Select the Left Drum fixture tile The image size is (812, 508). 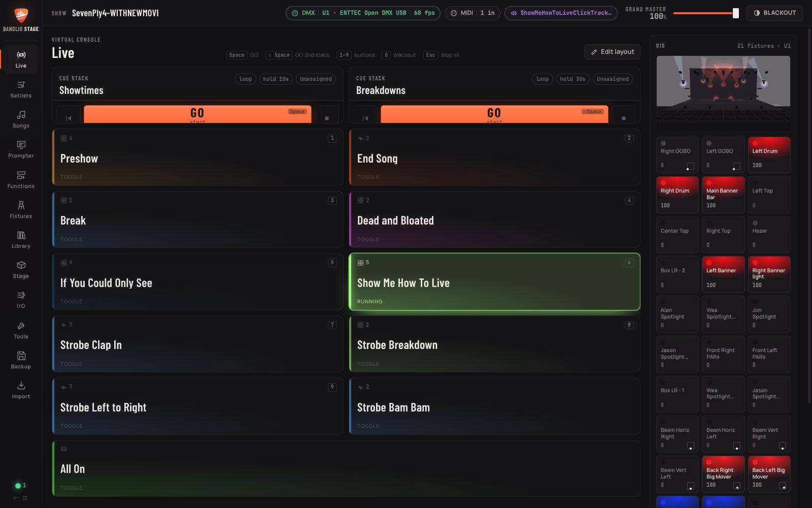pos(769,155)
